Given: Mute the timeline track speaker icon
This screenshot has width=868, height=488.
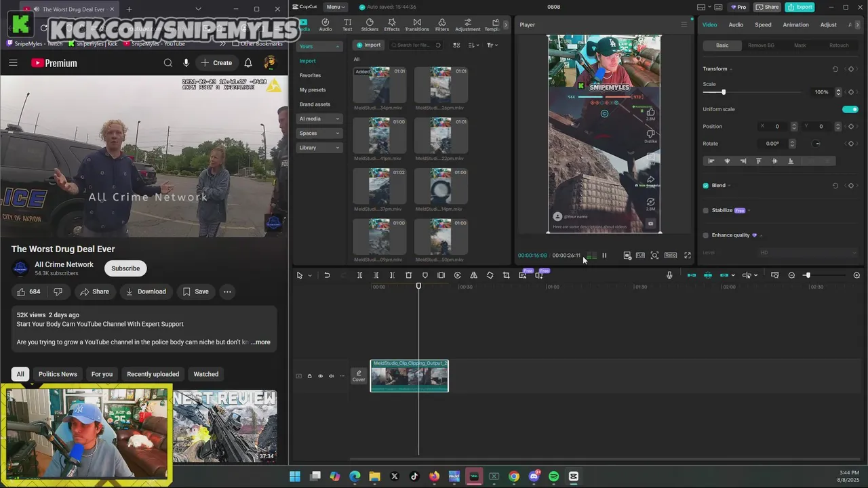Looking at the screenshot, I should pyautogui.click(x=331, y=376).
